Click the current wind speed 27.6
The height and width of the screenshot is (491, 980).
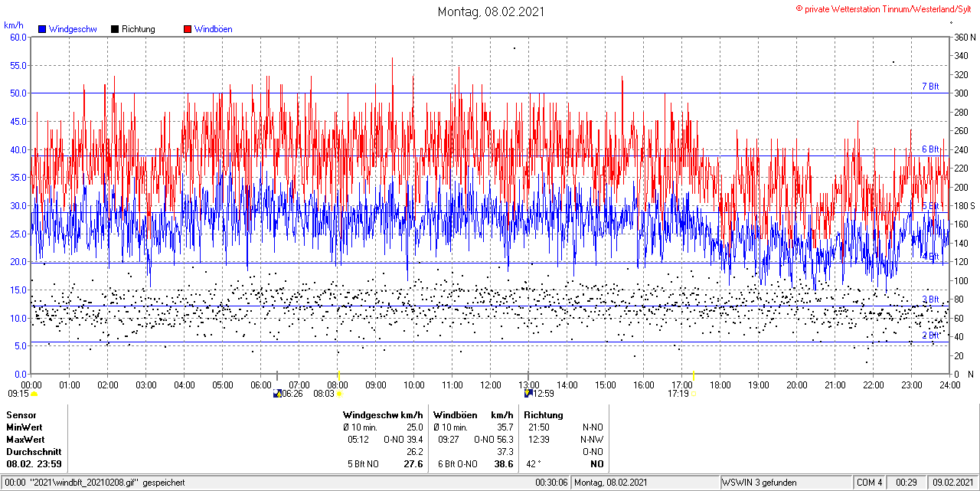413,464
